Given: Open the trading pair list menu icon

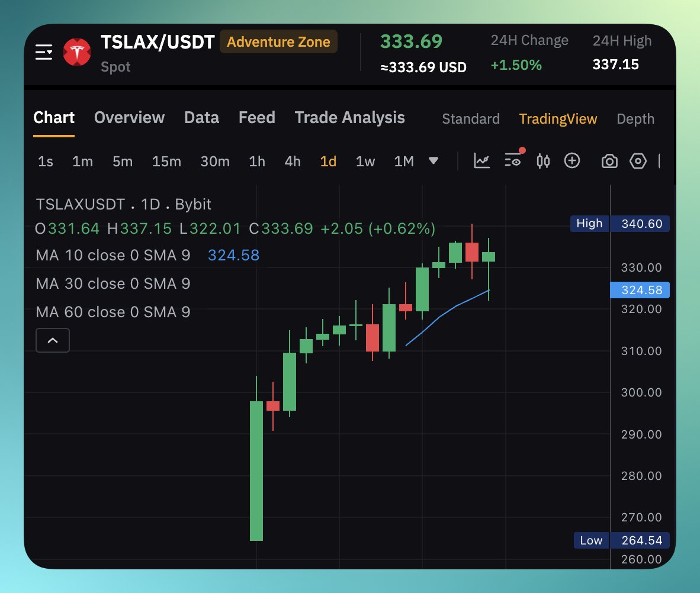Looking at the screenshot, I should pyautogui.click(x=44, y=52).
